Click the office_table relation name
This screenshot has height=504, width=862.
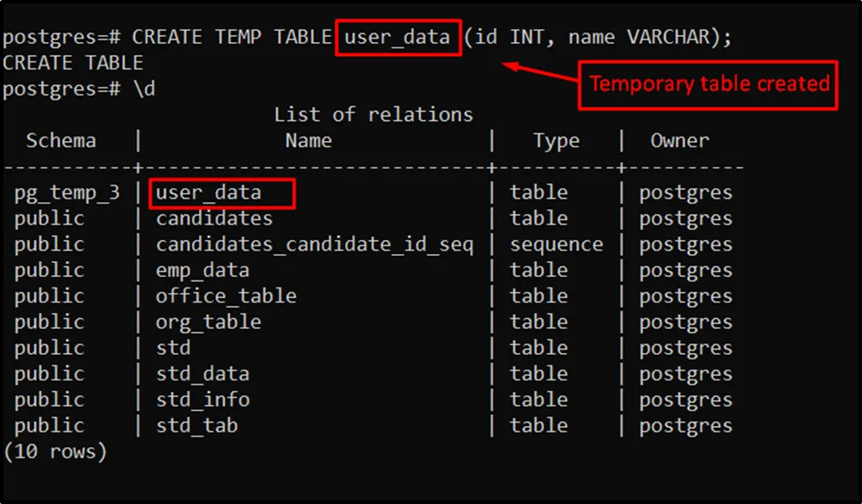226,296
